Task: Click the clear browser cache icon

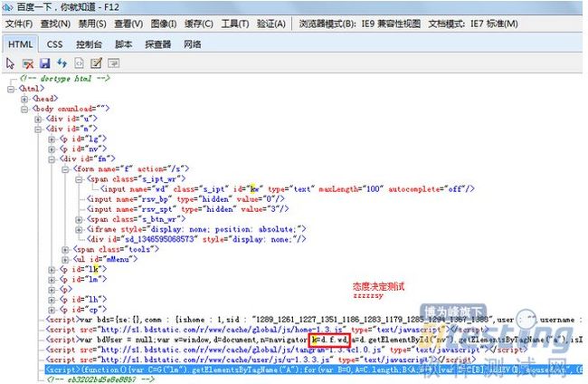Action: (28, 63)
